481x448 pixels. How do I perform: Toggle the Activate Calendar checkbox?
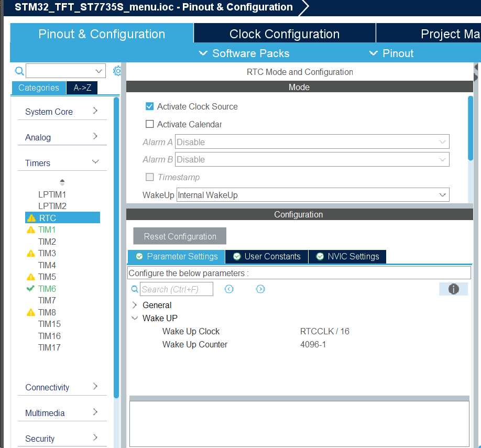(149, 124)
